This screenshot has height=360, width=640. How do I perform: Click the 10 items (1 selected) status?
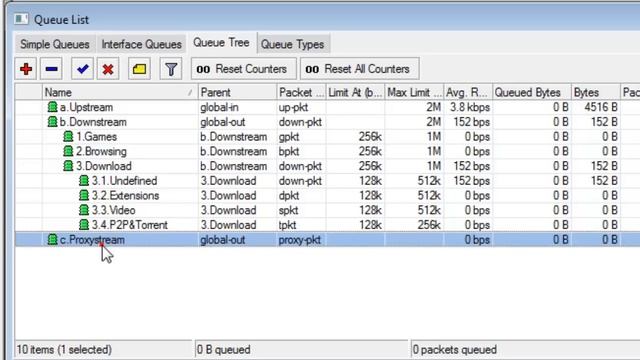tap(104, 350)
